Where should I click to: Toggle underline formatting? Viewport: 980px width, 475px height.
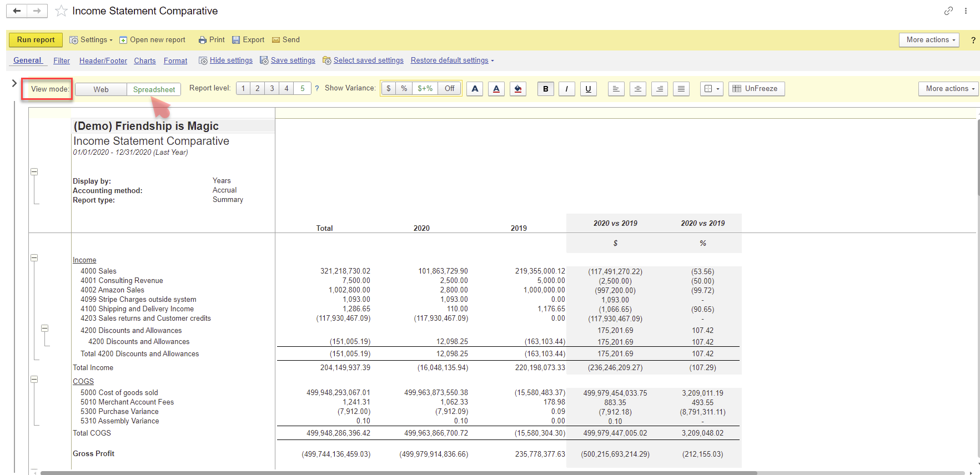tap(589, 89)
